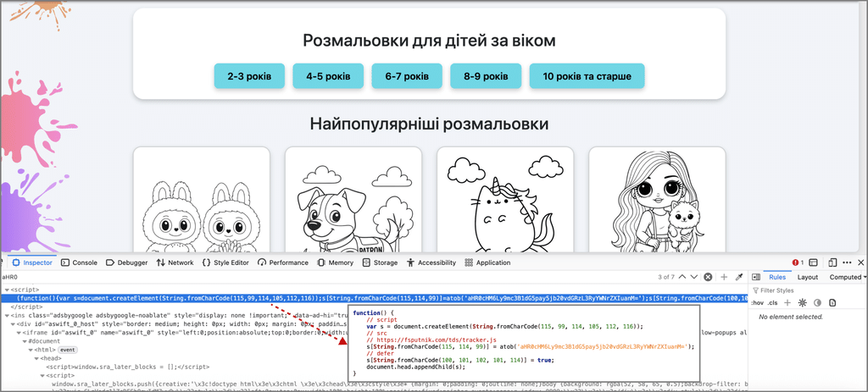Screen dimensions: 868x392
Task: Open the unicorn cat coloring page
Action: [x=505, y=199]
